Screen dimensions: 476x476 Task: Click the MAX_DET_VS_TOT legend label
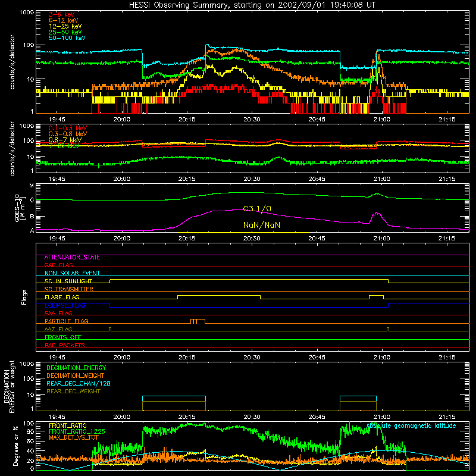(74, 437)
